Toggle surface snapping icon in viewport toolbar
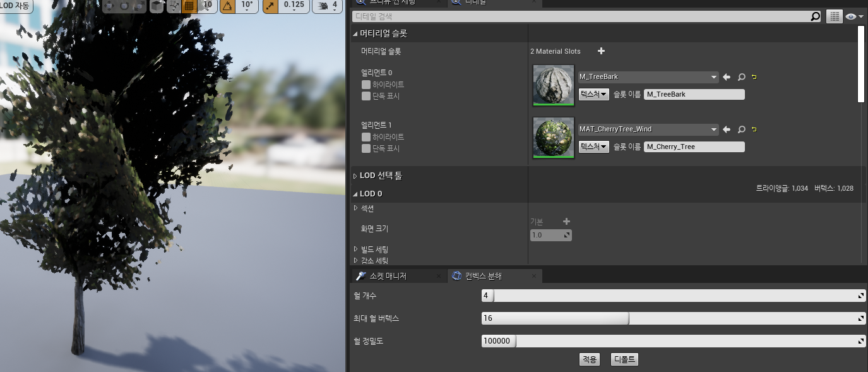Image resolution: width=868 pixels, height=372 pixels. tap(174, 6)
